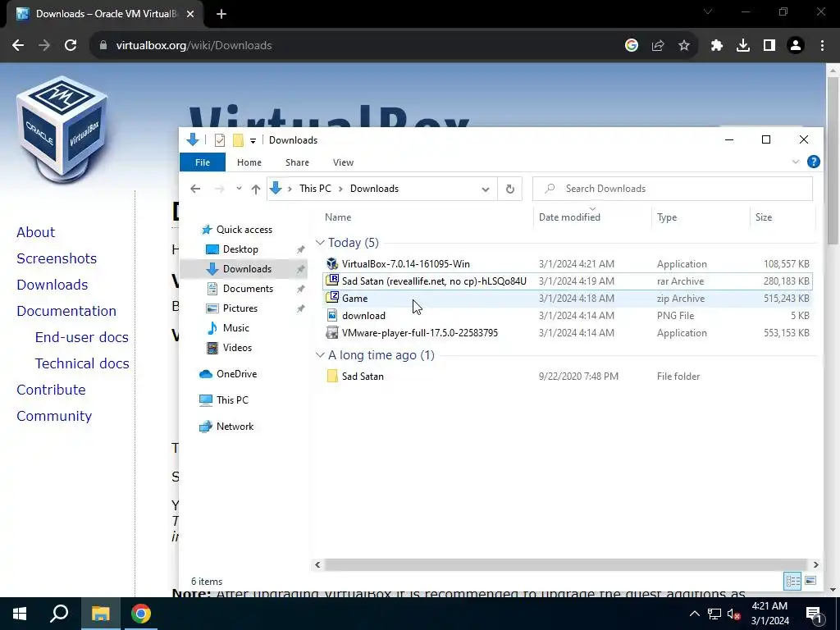Open a new Chrome tab

(221, 14)
